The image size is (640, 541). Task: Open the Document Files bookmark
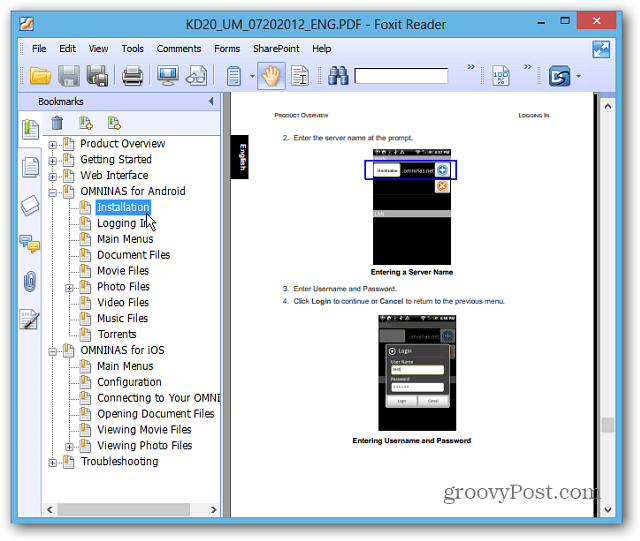coord(133,255)
